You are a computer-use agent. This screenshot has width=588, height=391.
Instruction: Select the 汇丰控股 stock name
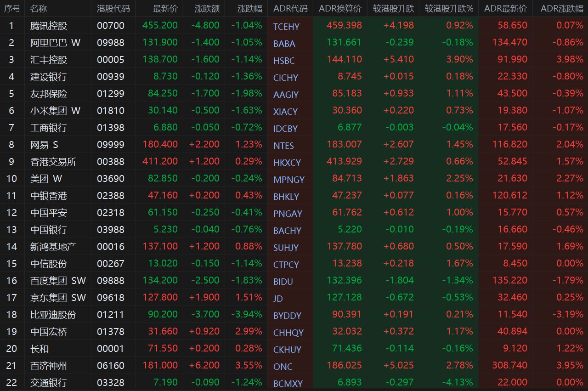(49, 60)
